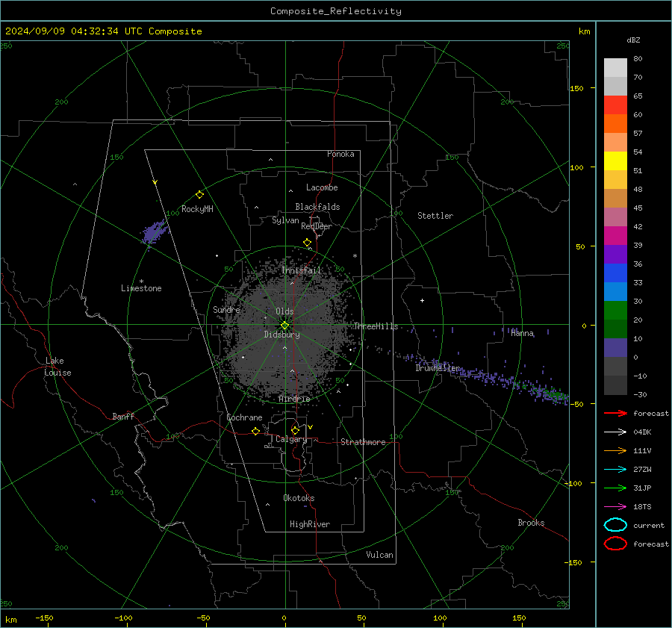This screenshot has width=672, height=628.
Task: Click the Banff label
Action: point(123,416)
